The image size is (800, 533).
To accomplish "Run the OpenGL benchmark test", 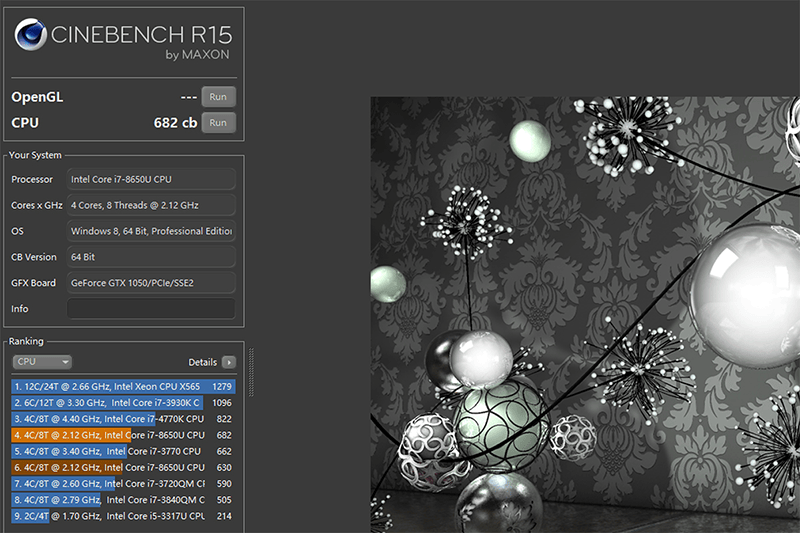I will (x=218, y=97).
